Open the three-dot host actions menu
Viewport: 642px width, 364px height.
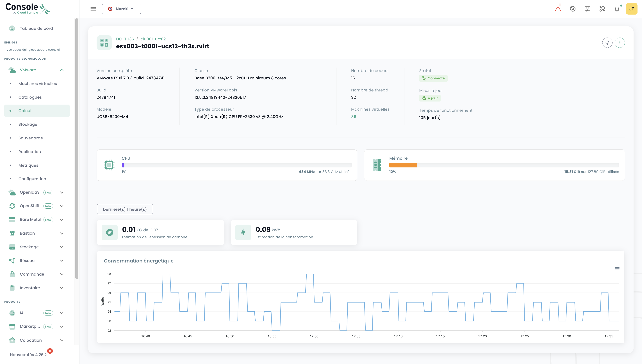click(620, 43)
